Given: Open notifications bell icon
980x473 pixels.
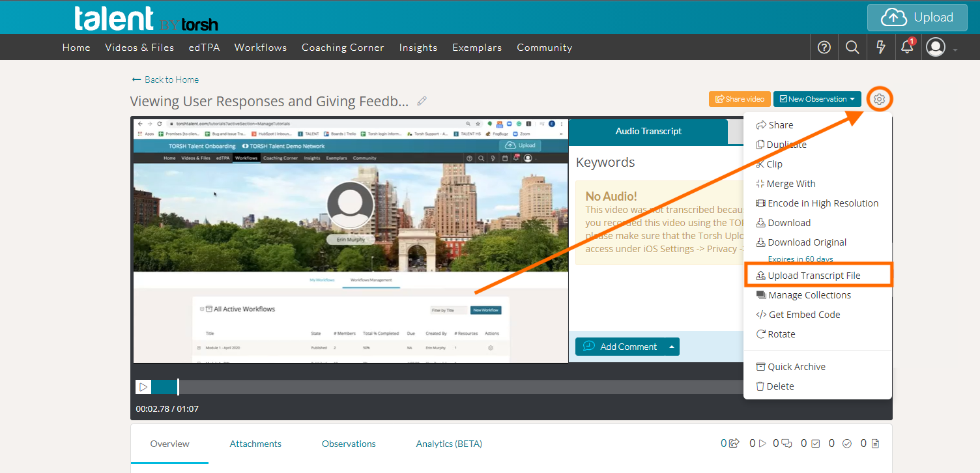Looking at the screenshot, I should (x=906, y=47).
